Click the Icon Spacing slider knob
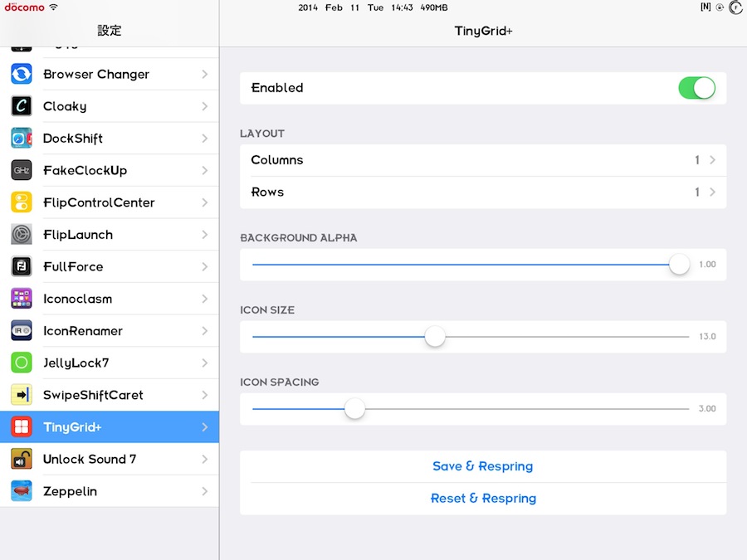Viewport: 747px width, 560px height. (354, 408)
